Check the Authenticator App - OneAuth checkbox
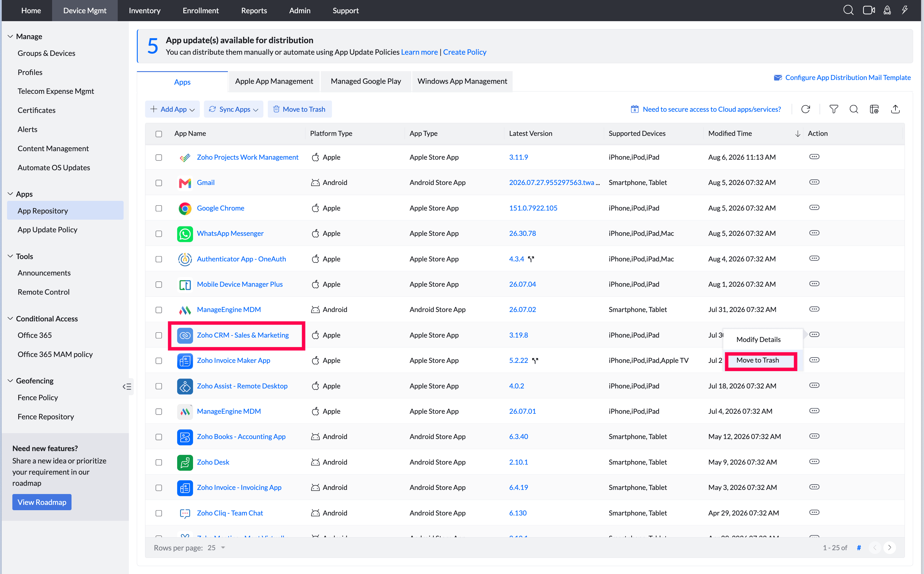 [159, 259]
